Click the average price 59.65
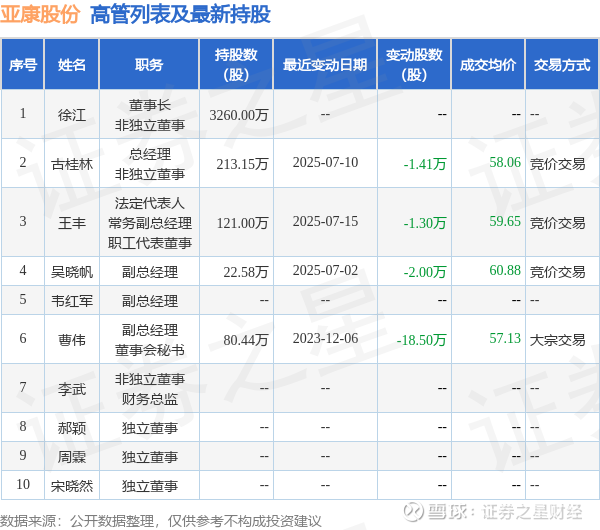This screenshot has width=600, height=530. 505,221
